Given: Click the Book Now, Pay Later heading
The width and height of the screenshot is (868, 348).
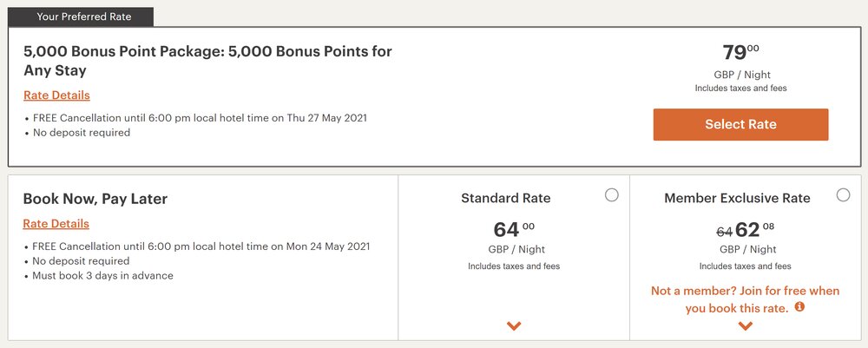Looking at the screenshot, I should pyautogui.click(x=95, y=199).
